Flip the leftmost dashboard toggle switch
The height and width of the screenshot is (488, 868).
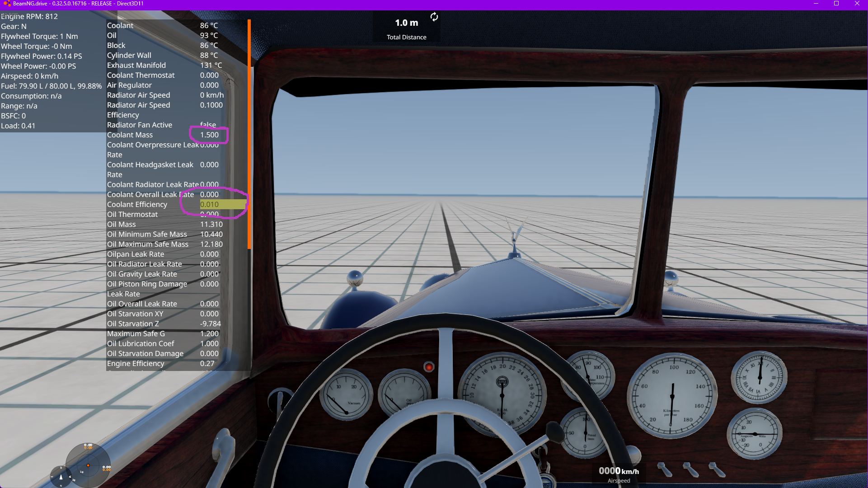point(664,469)
